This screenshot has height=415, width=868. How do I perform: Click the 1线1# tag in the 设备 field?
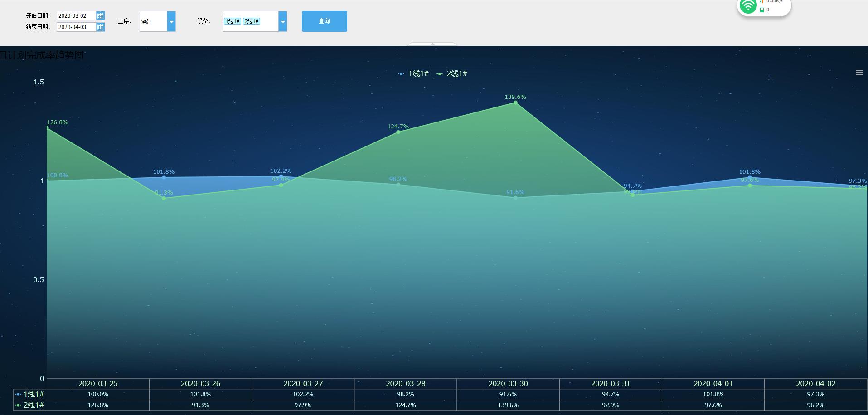click(x=233, y=21)
